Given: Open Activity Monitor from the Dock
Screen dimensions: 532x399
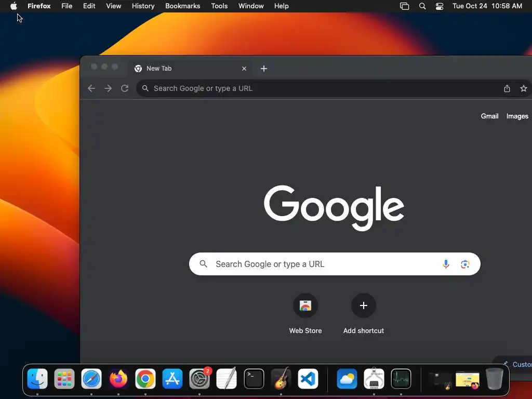Looking at the screenshot, I should [x=401, y=379].
